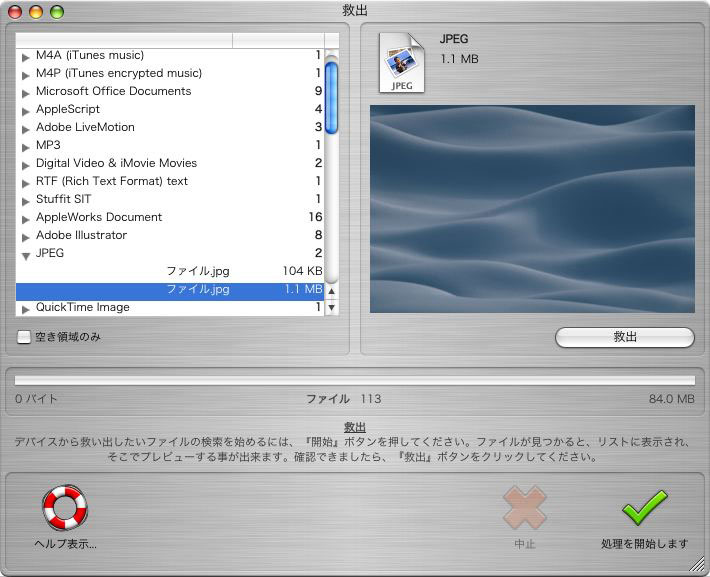The height and width of the screenshot is (577, 710).
Task: Toggle the 空き領域のみ checkbox
Action: [x=24, y=337]
